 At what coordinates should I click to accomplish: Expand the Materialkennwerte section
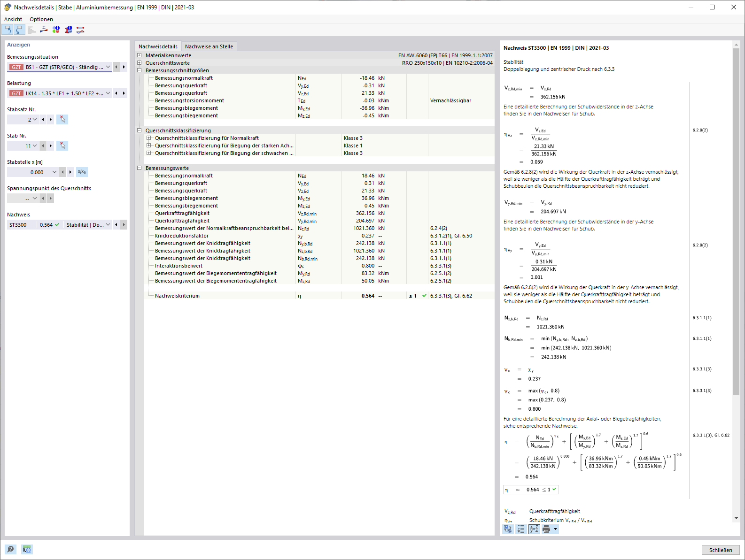click(x=140, y=55)
